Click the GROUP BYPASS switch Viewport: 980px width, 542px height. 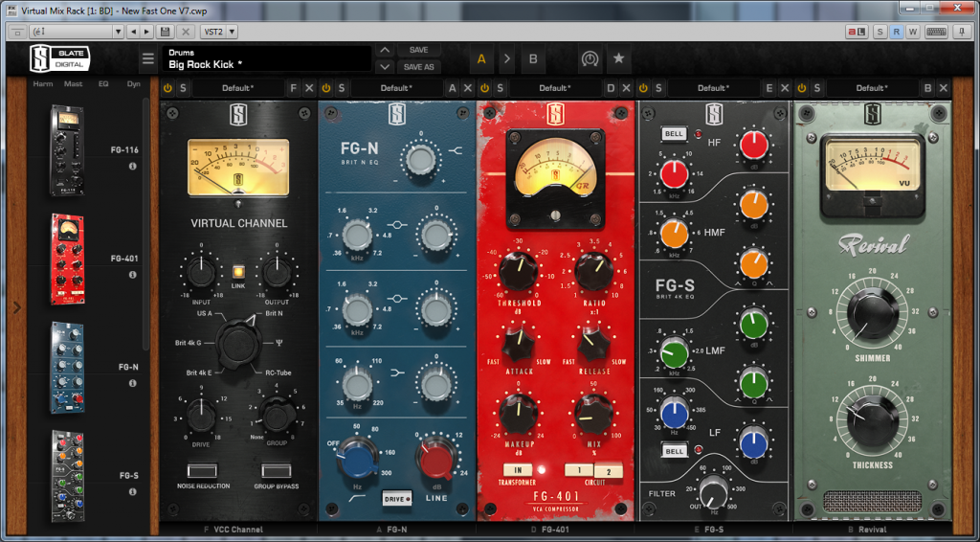click(x=277, y=470)
